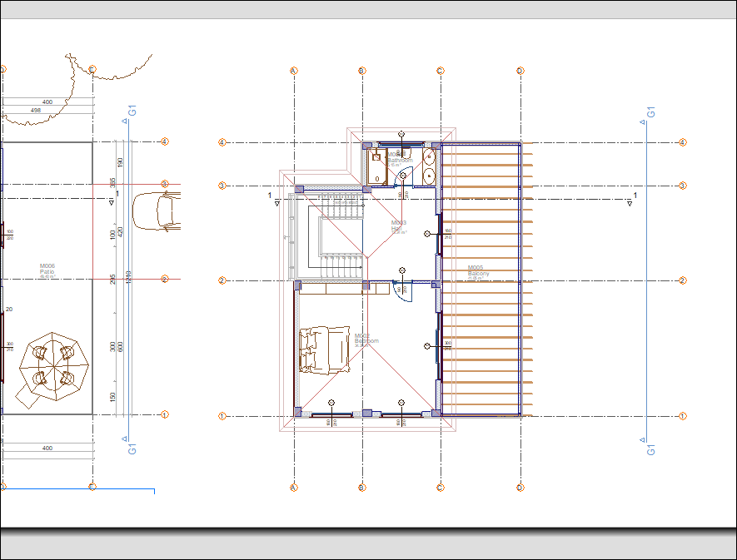
Task: Select the wardrobe unit below axis 2
Action: click(345, 288)
